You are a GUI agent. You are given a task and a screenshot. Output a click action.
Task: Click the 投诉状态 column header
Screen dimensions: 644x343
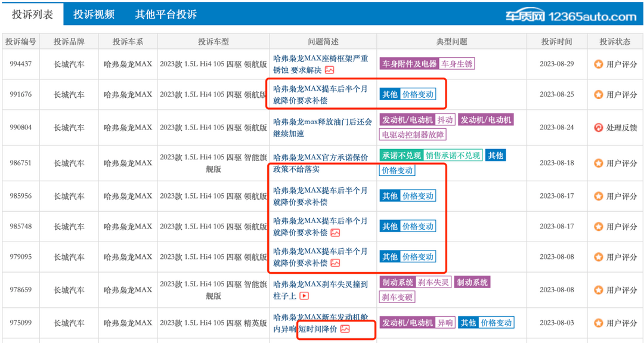coord(615,42)
